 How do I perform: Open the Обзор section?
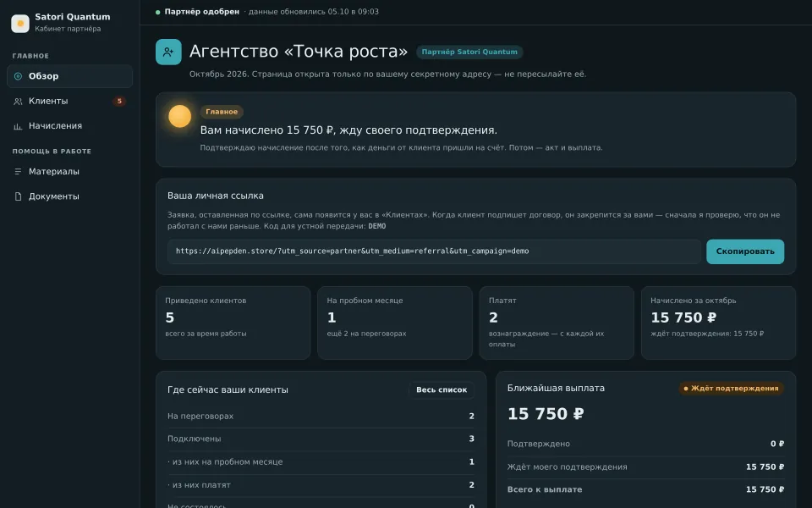point(70,76)
